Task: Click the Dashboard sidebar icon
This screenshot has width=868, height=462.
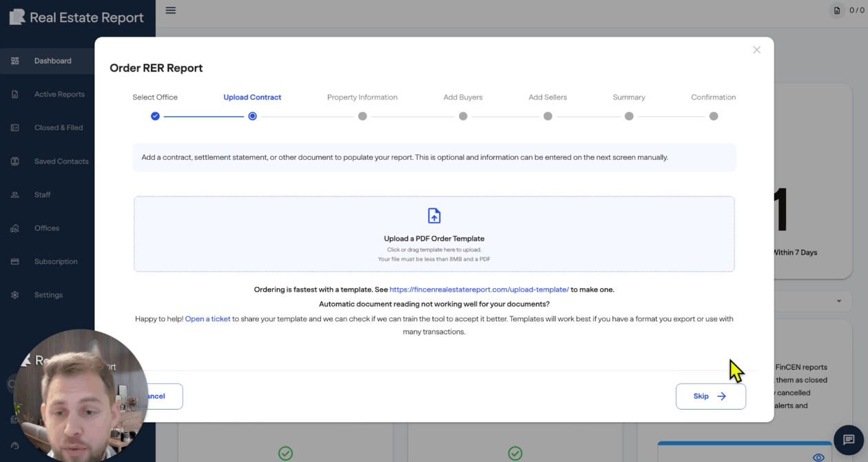Action: click(15, 61)
